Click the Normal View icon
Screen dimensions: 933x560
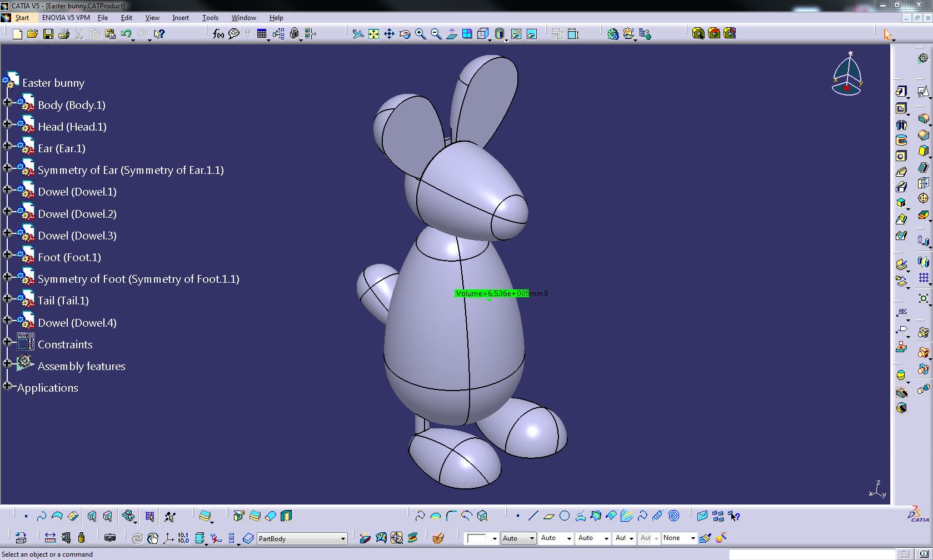[451, 34]
